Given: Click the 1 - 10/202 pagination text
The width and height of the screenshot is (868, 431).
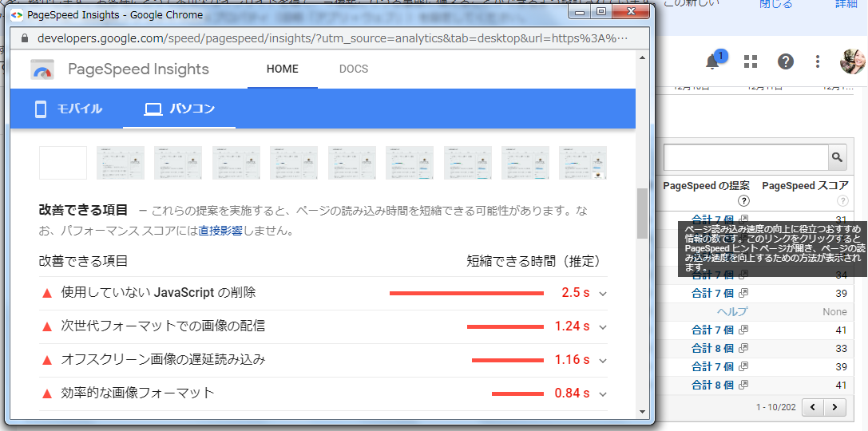Looking at the screenshot, I should tap(775, 408).
